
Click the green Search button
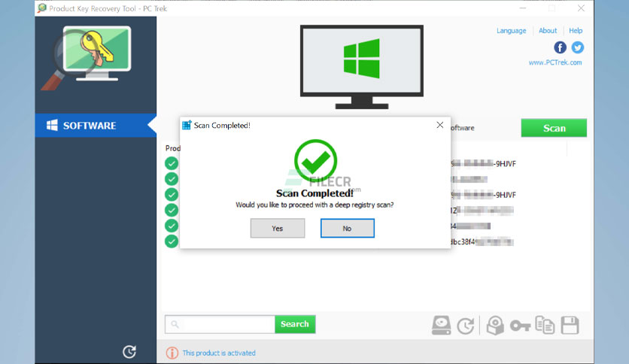(295, 324)
